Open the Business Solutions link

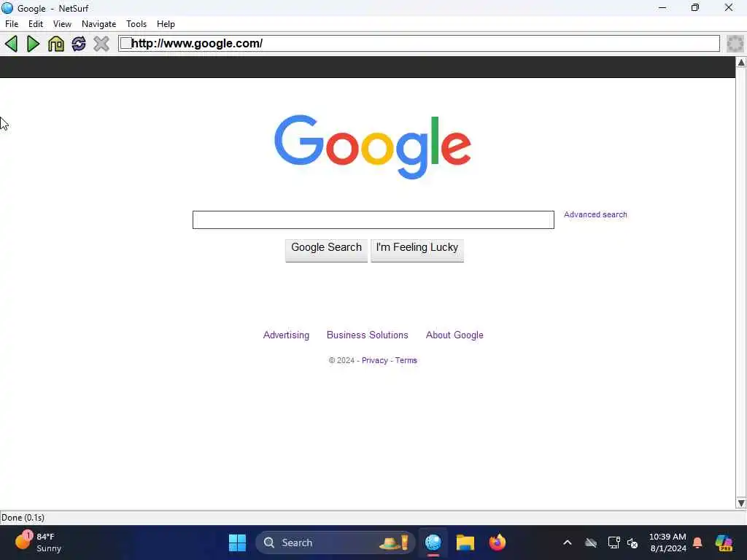pyautogui.click(x=368, y=335)
